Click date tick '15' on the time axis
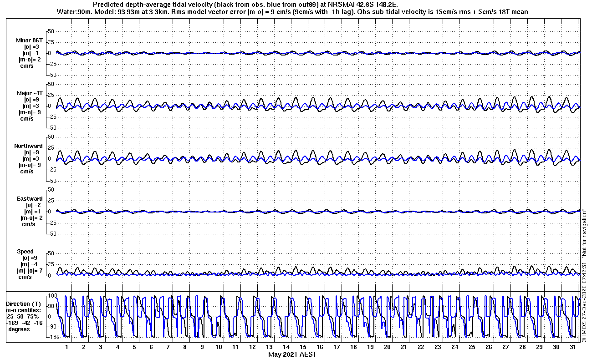The image size is (592, 364). [303, 347]
